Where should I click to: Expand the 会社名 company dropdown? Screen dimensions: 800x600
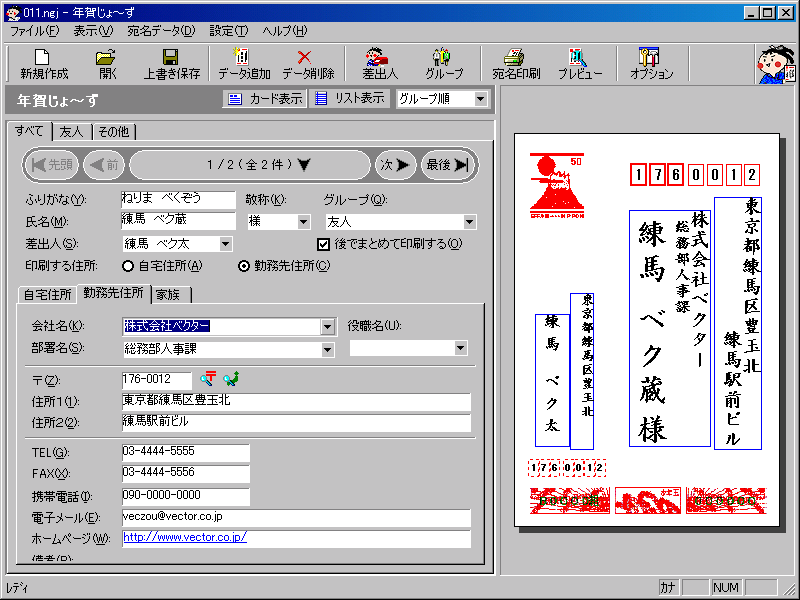click(328, 327)
